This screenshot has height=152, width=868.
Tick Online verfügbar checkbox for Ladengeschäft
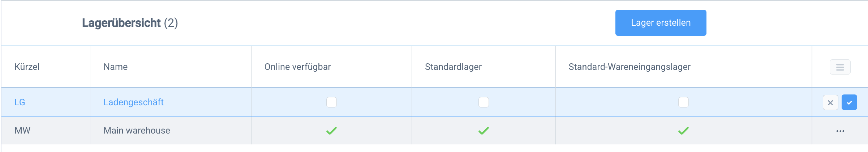[331, 102]
